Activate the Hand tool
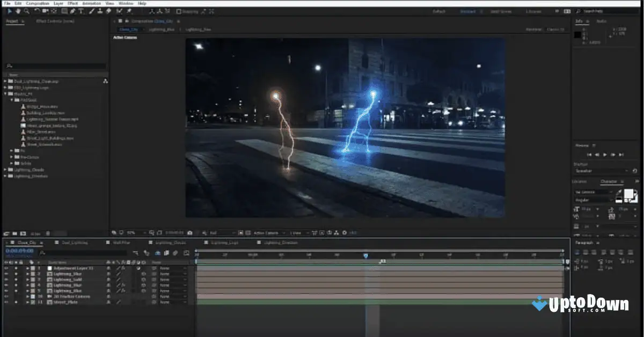 coord(18,11)
